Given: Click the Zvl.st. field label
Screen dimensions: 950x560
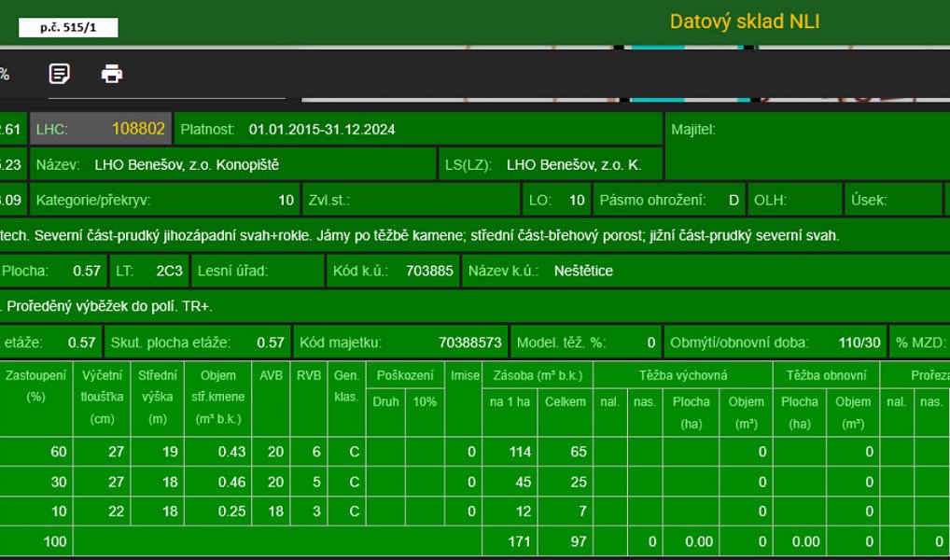Looking at the screenshot, I should [329, 200].
